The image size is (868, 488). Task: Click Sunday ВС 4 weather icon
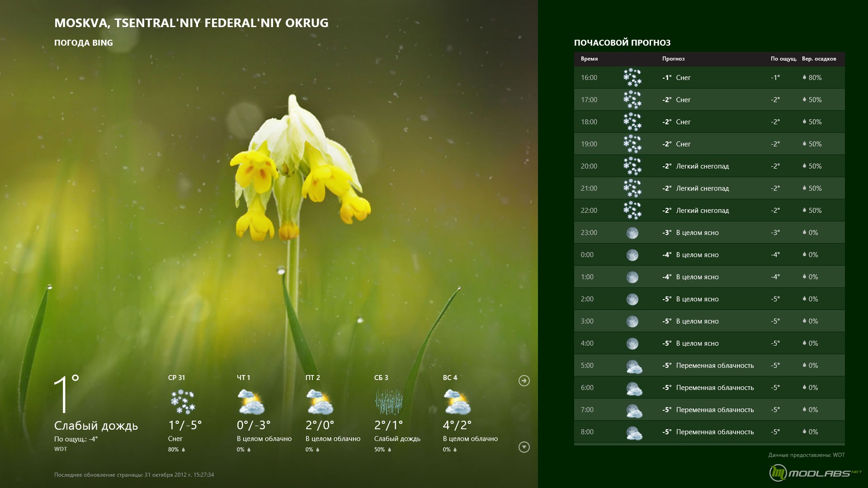tap(457, 402)
